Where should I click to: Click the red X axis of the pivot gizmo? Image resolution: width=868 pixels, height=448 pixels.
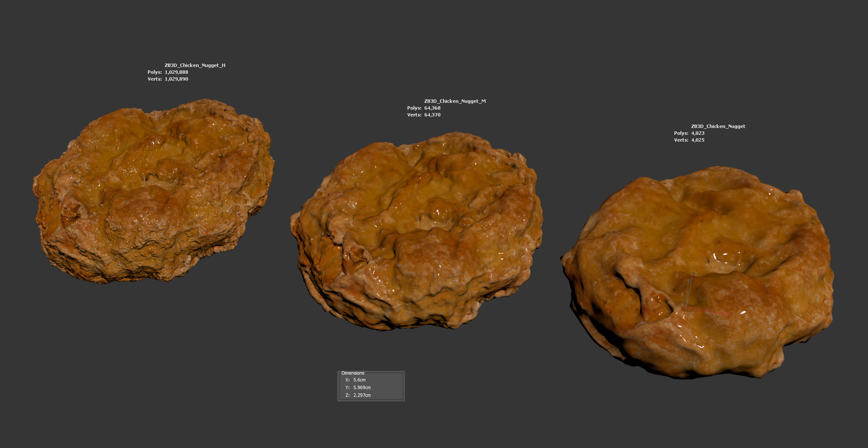(x=709, y=311)
